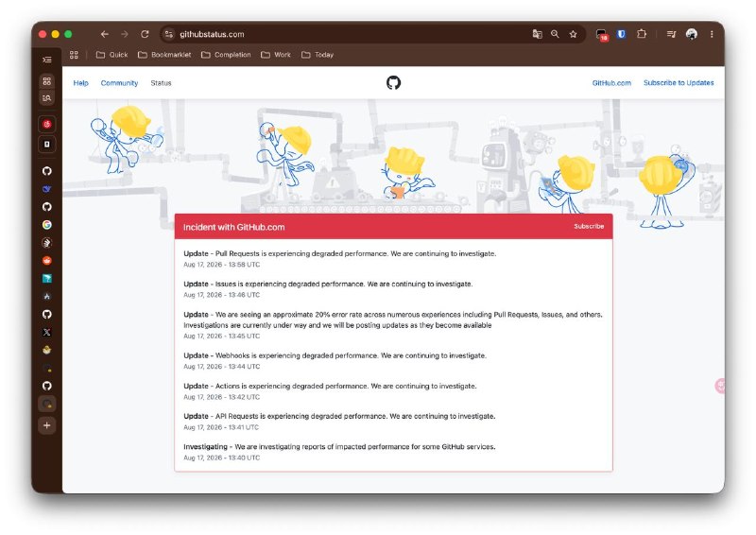Image resolution: width=756 pixels, height=535 pixels.
Task: Click Subscribe in the red incident banner
Action: pyautogui.click(x=589, y=226)
